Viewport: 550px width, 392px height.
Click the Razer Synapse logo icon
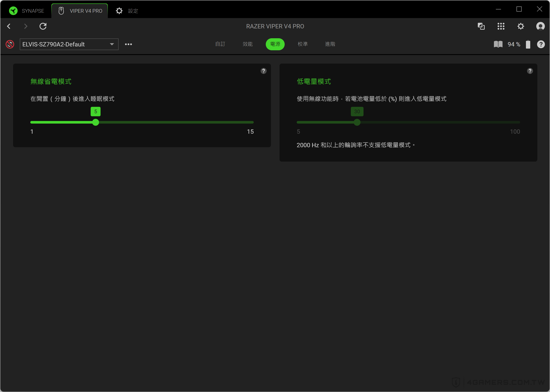pyautogui.click(x=13, y=11)
